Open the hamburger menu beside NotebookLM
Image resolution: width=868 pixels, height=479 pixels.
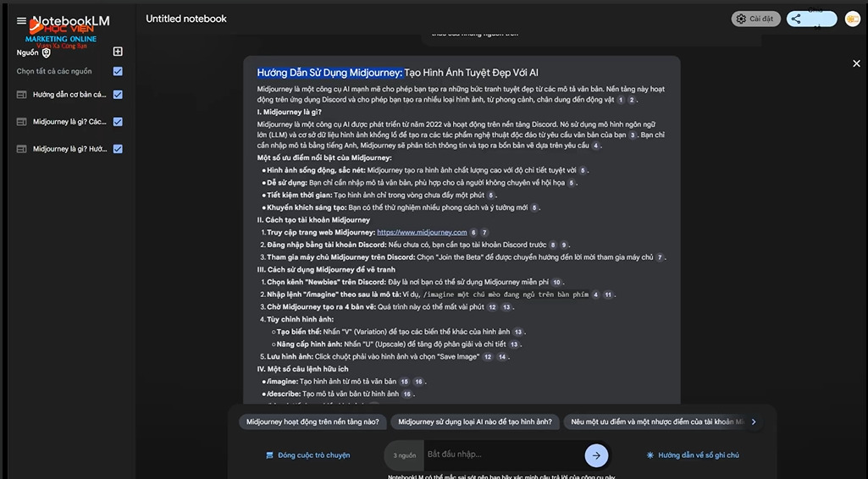21,21
